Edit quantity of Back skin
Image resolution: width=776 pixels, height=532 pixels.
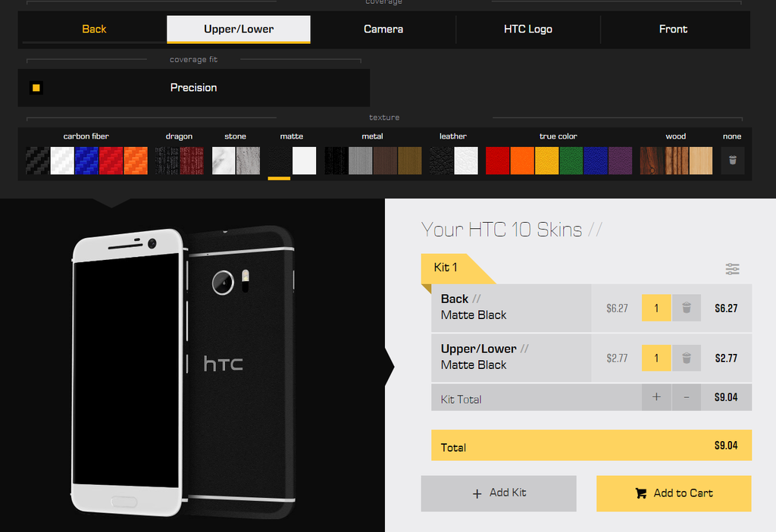(x=656, y=308)
